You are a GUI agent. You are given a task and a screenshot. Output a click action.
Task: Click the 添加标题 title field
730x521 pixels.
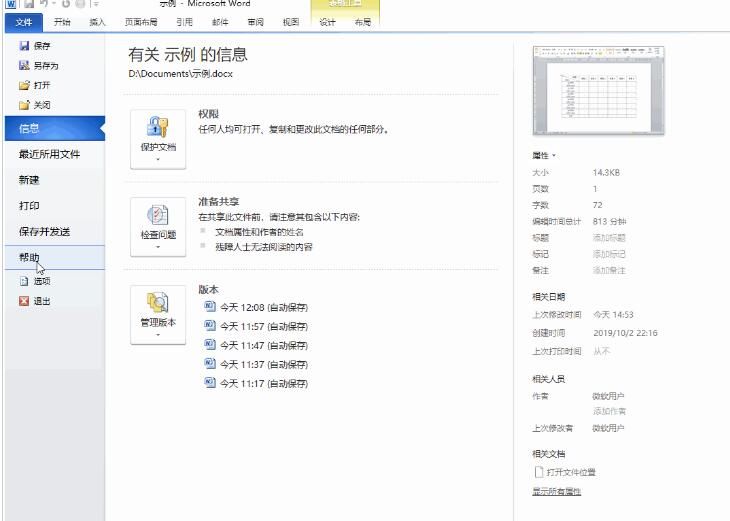click(x=609, y=238)
